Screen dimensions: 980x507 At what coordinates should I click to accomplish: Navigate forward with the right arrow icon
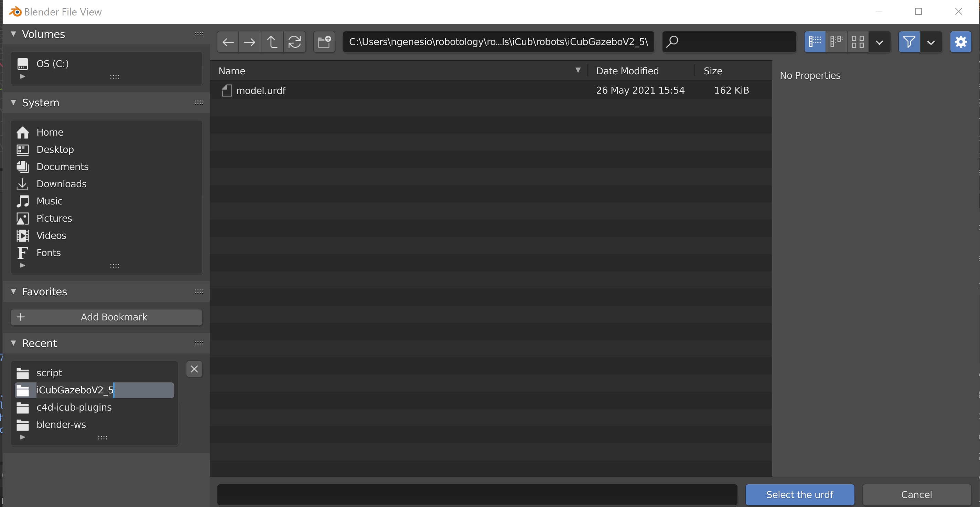[x=250, y=42]
